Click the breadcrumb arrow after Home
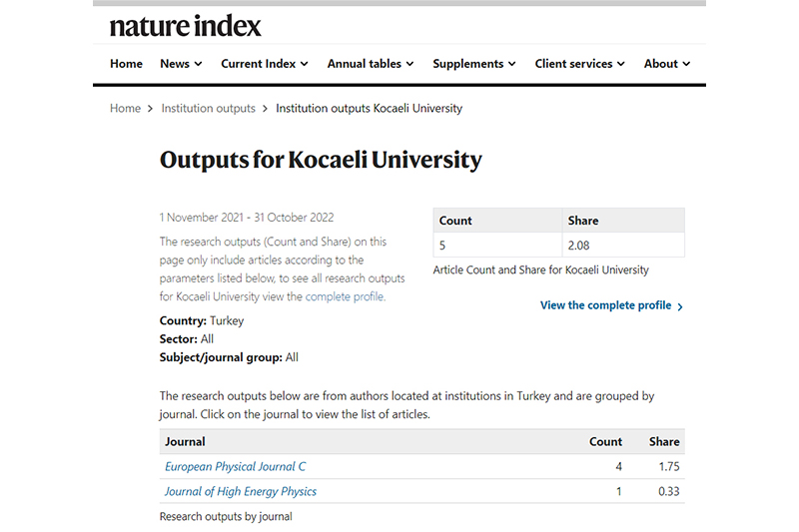Image resolution: width=799 pixels, height=532 pixels. [151, 109]
